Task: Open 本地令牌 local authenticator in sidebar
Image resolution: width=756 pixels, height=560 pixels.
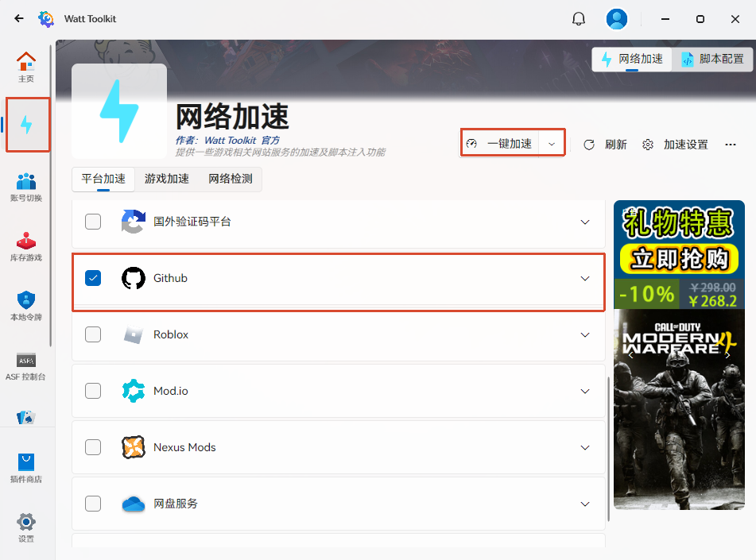Action: (x=26, y=306)
